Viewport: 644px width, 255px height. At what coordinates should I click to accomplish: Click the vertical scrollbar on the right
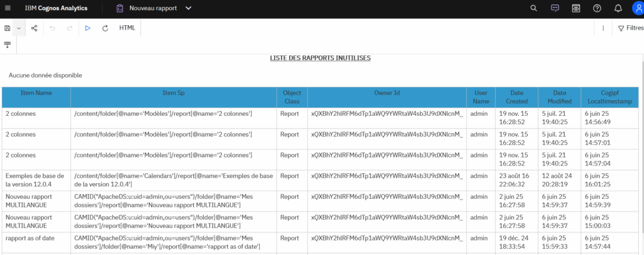coord(641,157)
